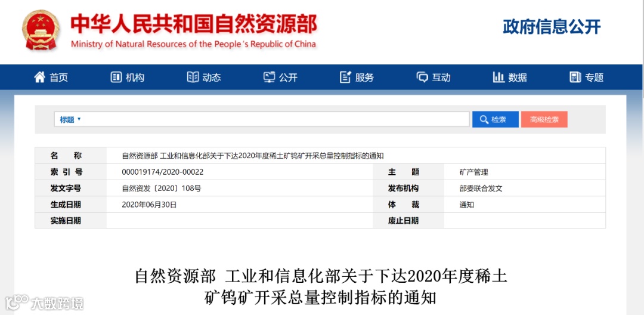Click the national emblem logo
The width and height of the screenshot is (644, 315).
(x=41, y=31)
